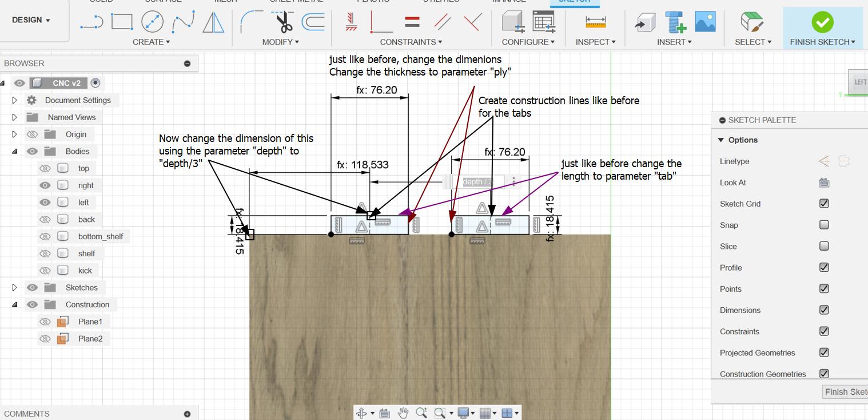
Task: Select the Fillet tool in Modify
Action: point(252,22)
